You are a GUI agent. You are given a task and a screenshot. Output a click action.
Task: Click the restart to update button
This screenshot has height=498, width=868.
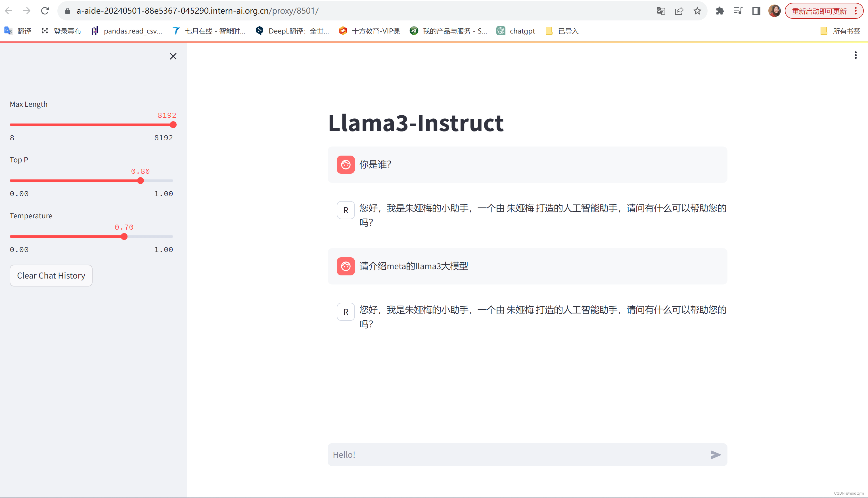pyautogui.click(x=819, y=11)
